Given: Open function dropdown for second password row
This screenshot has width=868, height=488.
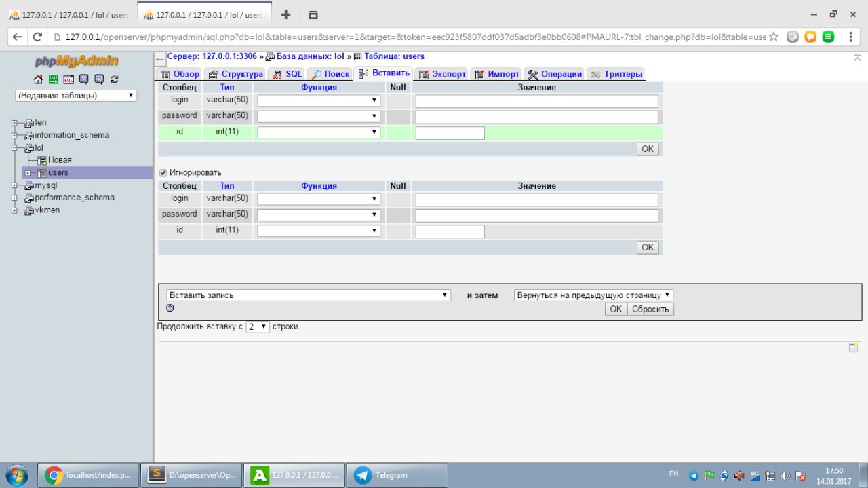Looking at the screenshot, I should click(x=319, y=214).
